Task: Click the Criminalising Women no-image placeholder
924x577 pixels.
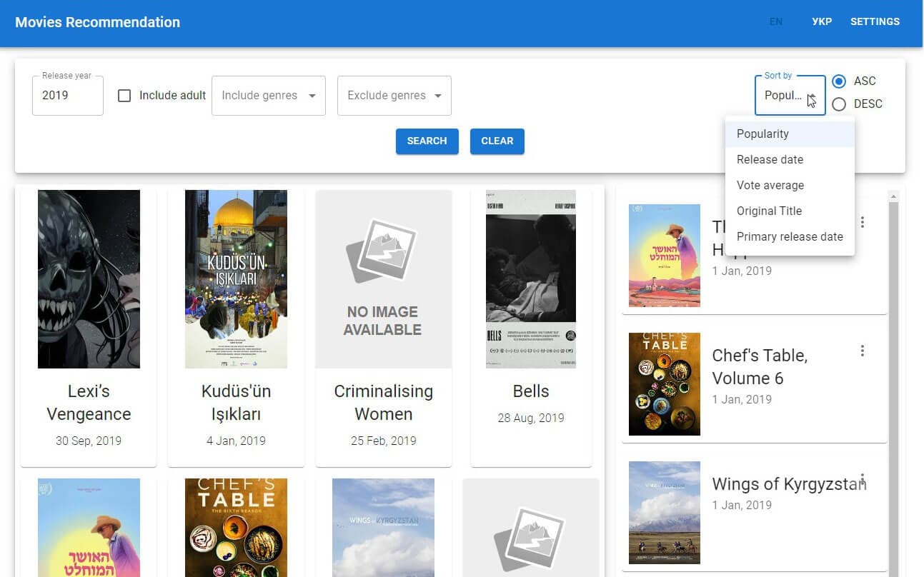Action: click(383, 279)
